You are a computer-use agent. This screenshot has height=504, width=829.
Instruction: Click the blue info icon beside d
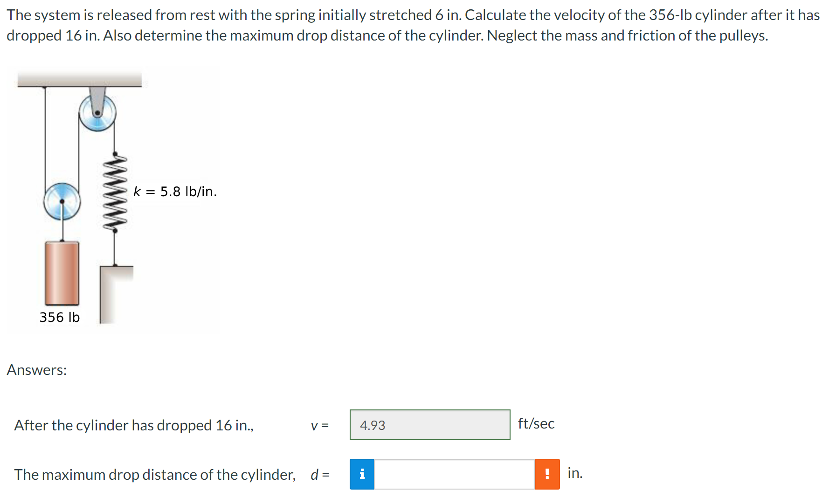tap(362, 474)
